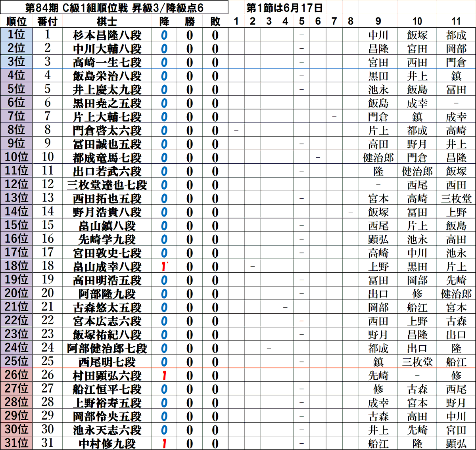476x450 pixels.
Task: Select player name 中川大輔八段
Action: click(107, 49)
